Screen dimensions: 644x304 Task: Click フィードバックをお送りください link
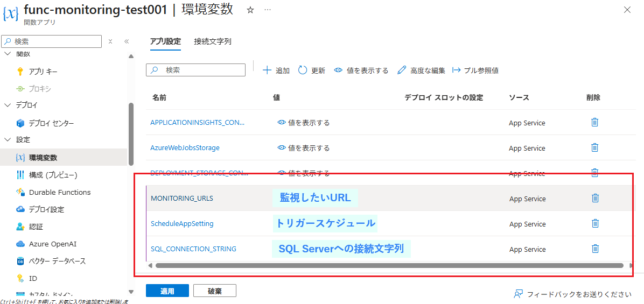pos(572,294)
